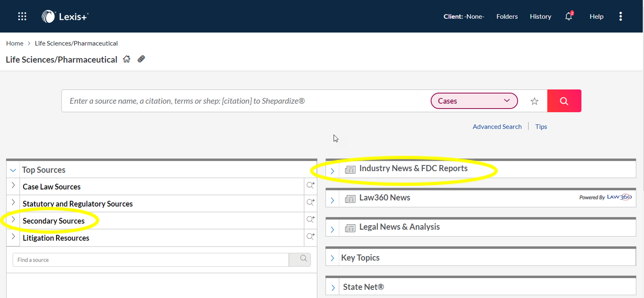Copy page link via chain icon

click(141, 59)
